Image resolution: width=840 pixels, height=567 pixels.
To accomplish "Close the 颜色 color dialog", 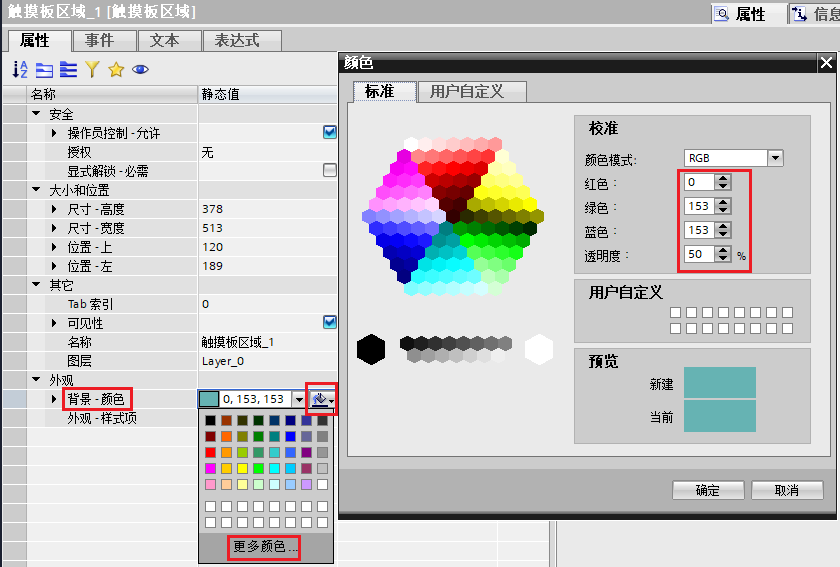I will coord(826,63).
